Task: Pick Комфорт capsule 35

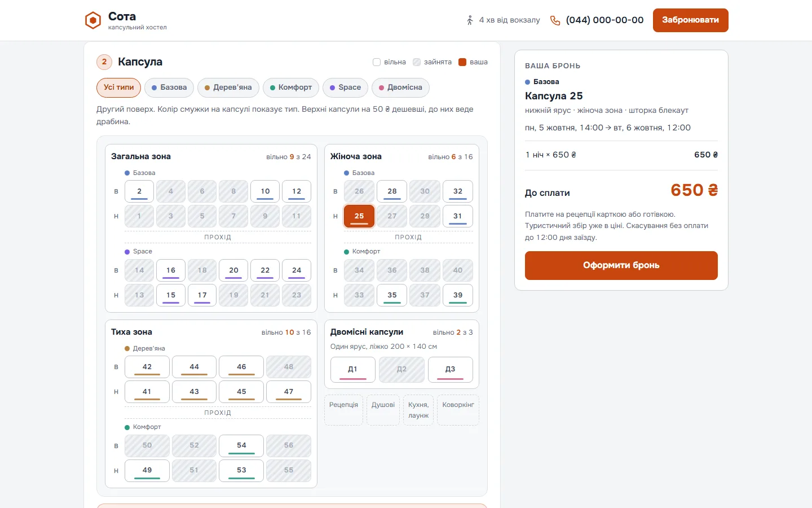Action: [392, 295]
